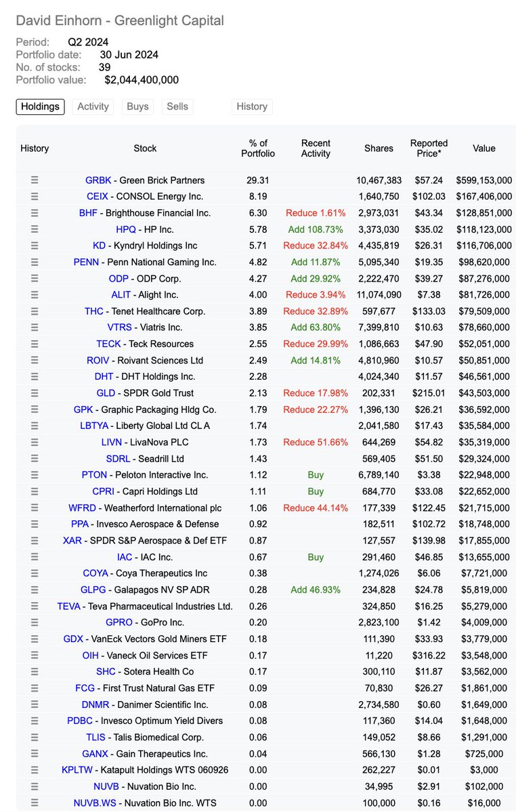Open history icon for Danimer Scientific row
The image size is (516, 812).
tap(35, 704)
